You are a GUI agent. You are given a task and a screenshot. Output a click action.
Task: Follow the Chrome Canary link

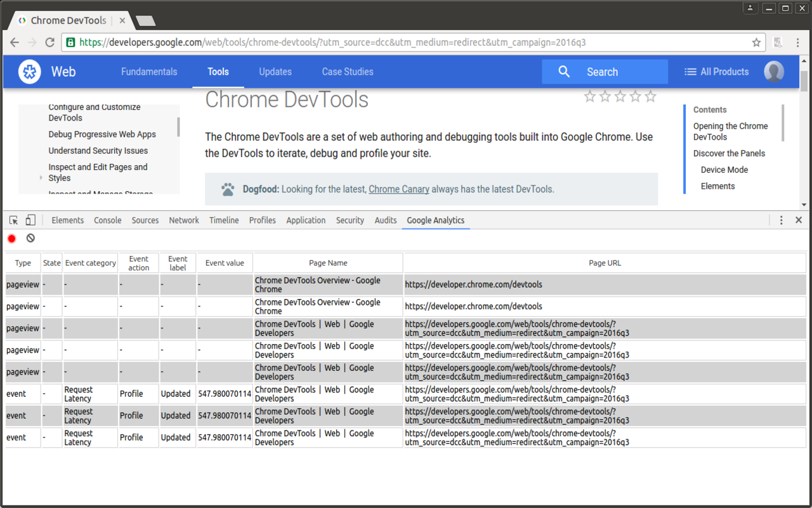[x=399, y=189]
